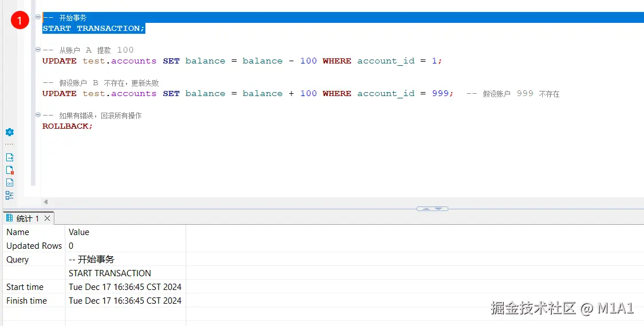Screen dimensions: 644x326
Task: Close the 统计 1 tab
Action: (48, 218)
